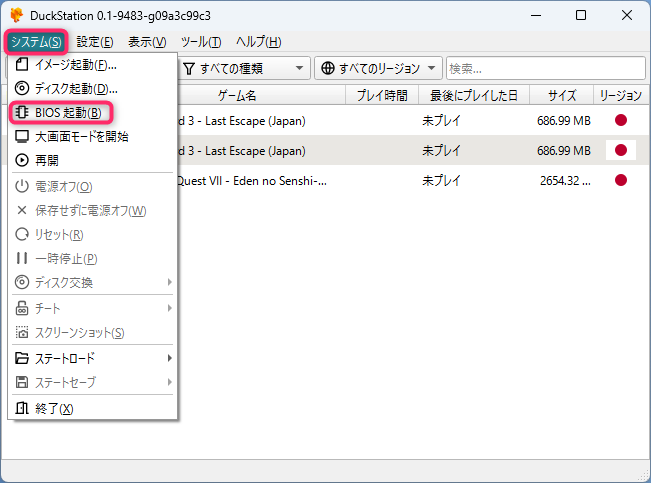Open the 設定 menu
Image resolution: width=651 pixels, height=483 pixels.
point(97,42)
